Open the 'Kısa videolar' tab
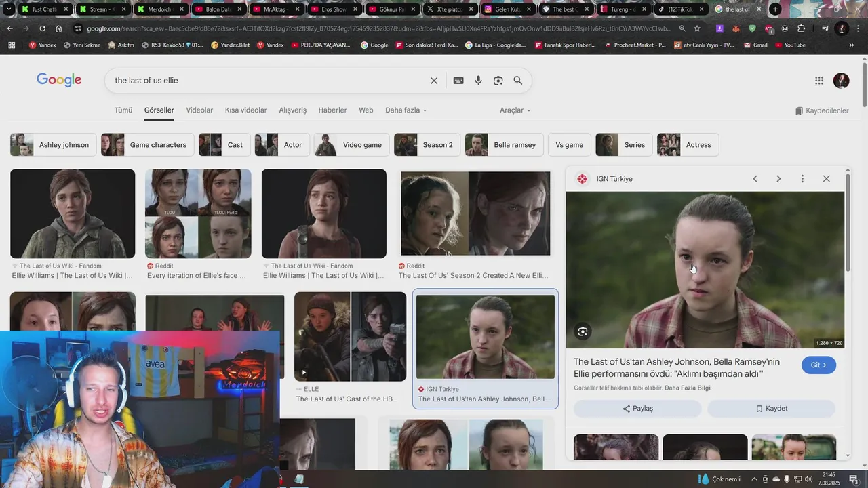868x488 pixels. pyautogui.click(x=246, y=110)
